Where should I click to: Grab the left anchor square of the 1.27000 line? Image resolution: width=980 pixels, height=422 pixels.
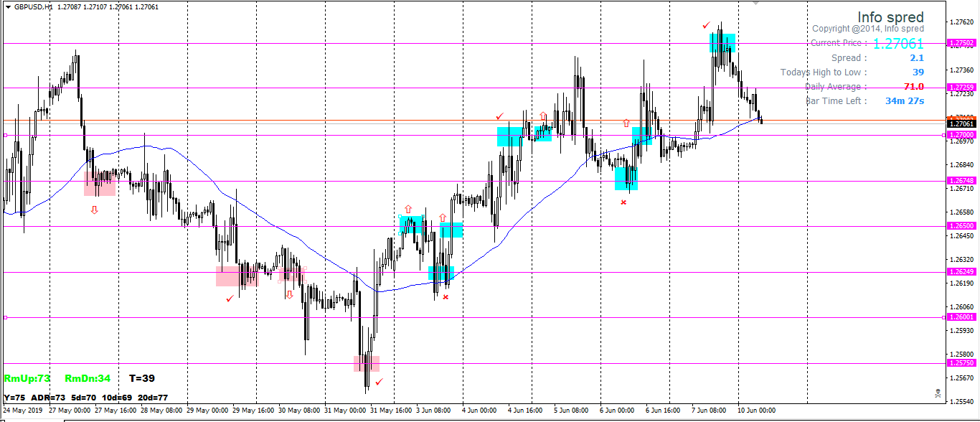[5, 135]
